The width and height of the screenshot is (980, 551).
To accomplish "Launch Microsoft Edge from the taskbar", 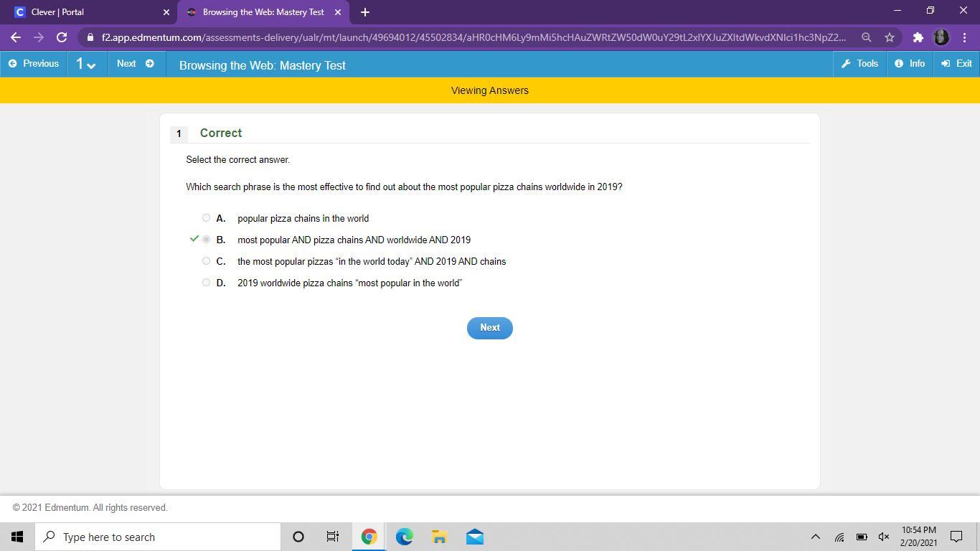I will click(404, 537).
